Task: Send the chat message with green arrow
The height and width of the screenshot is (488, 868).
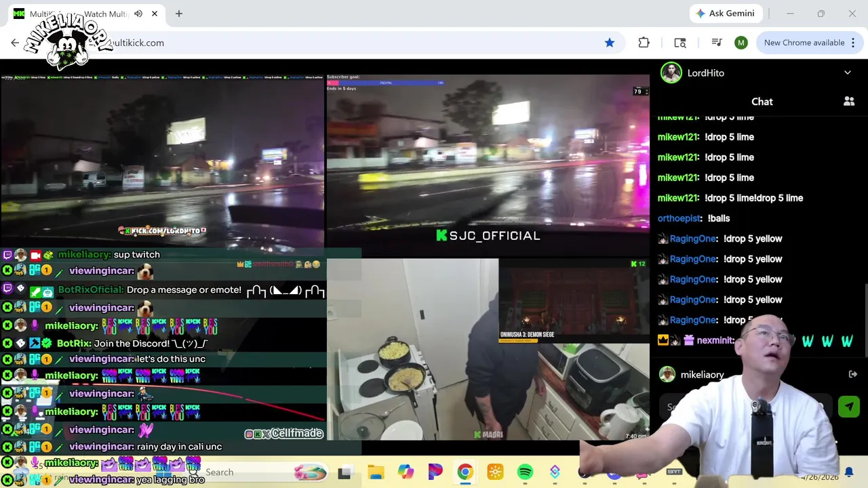Action: [849, 407]
